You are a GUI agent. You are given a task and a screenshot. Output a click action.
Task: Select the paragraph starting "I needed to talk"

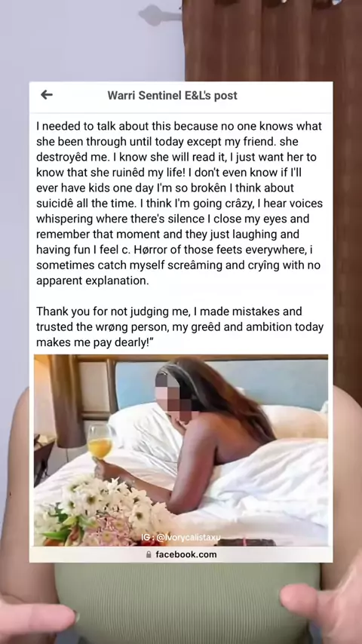(x=179, y=204)
